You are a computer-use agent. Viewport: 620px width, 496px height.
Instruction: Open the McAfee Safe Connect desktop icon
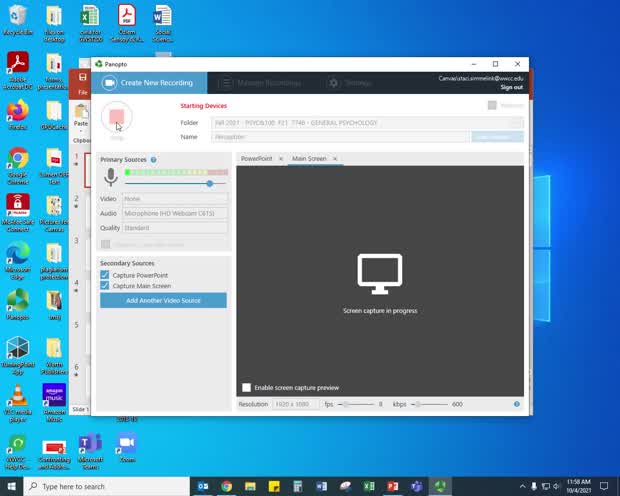18,213
